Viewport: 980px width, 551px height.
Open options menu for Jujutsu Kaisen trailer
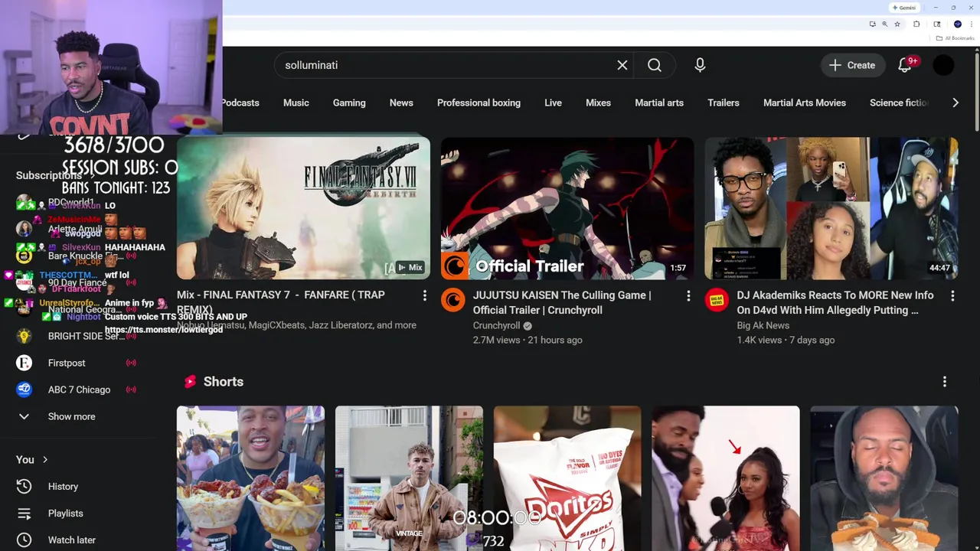pyautogui.click(x=688, y=295)
